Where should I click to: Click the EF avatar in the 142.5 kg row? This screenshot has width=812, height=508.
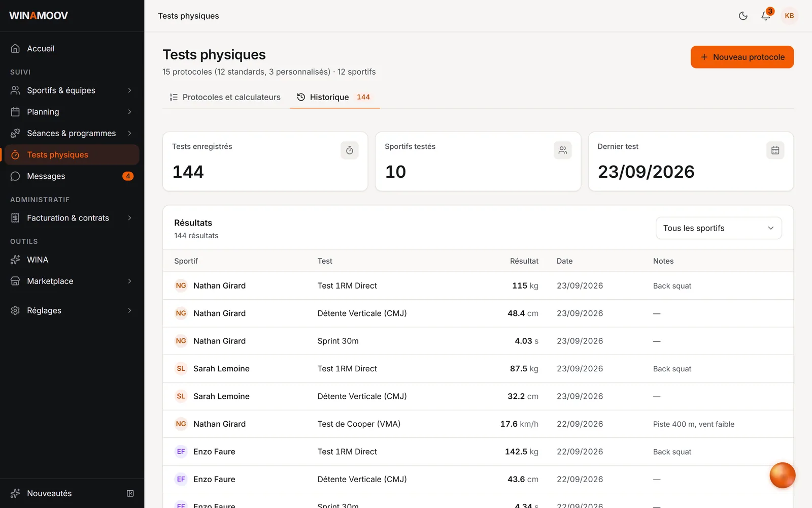tap(181, 452)
